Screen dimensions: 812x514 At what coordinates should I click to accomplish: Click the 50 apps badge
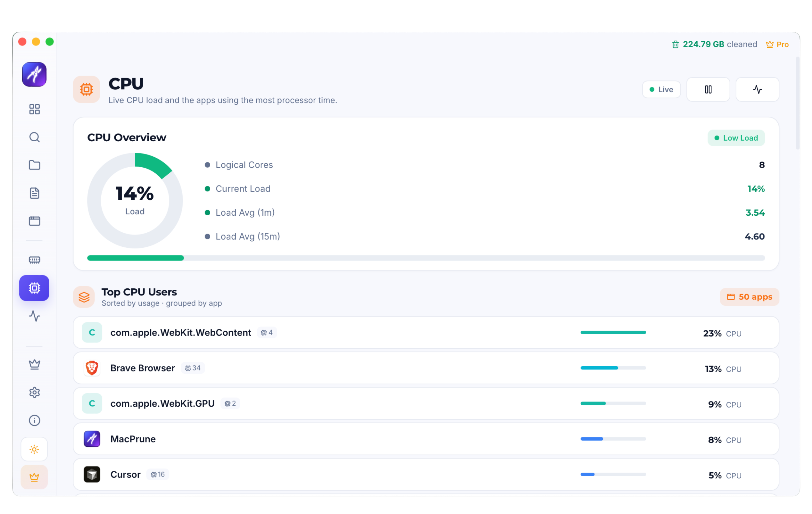click(x=749, y=297)
